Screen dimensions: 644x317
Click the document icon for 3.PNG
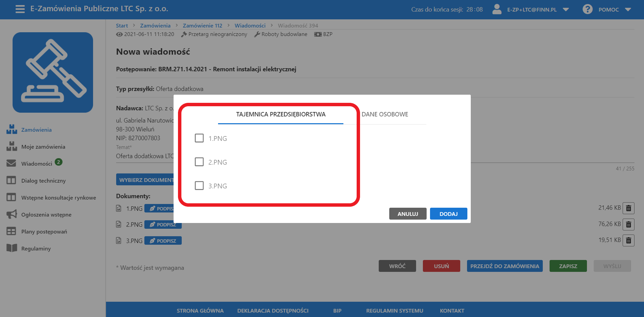coord(119,241)
